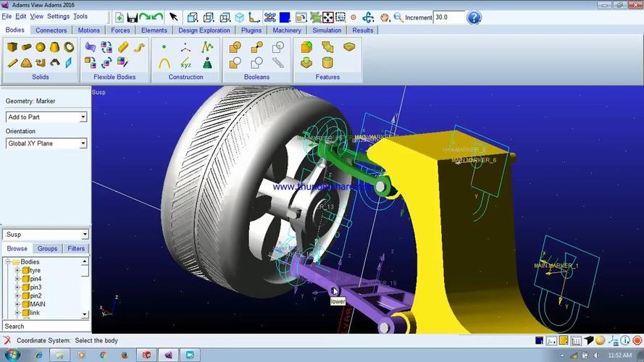Click the Search field in model browser

click(46, 327)
